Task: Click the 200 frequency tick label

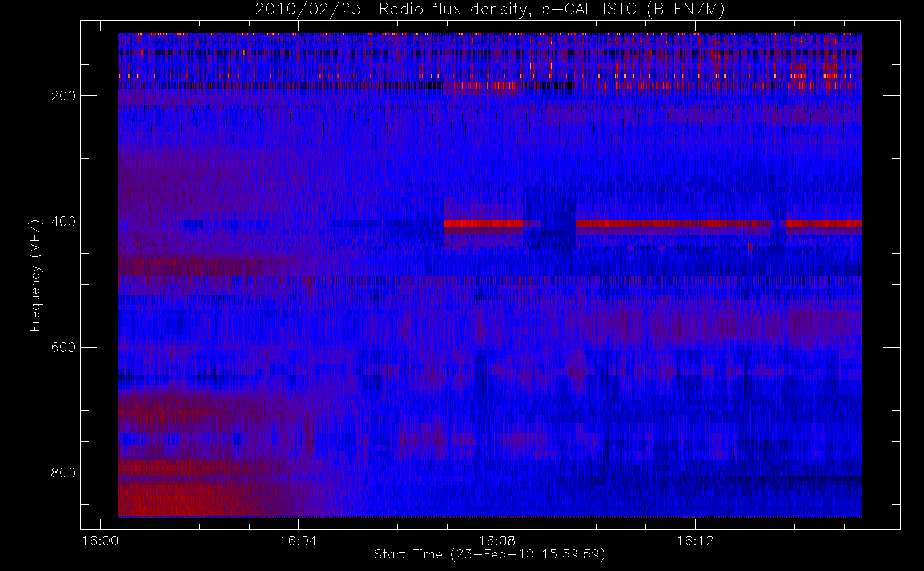Action: click(63, 96)
